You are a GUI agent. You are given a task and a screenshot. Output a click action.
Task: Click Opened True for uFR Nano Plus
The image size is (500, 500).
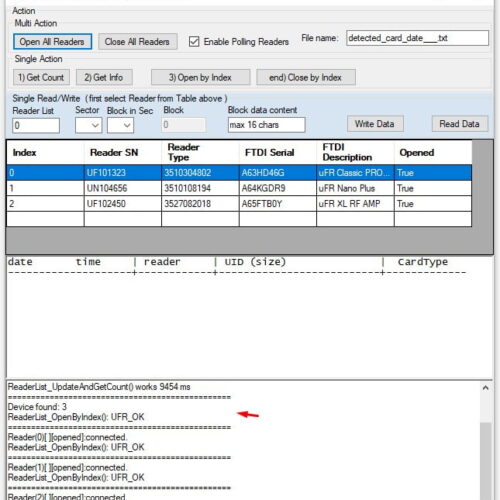(x=433, y=188)
